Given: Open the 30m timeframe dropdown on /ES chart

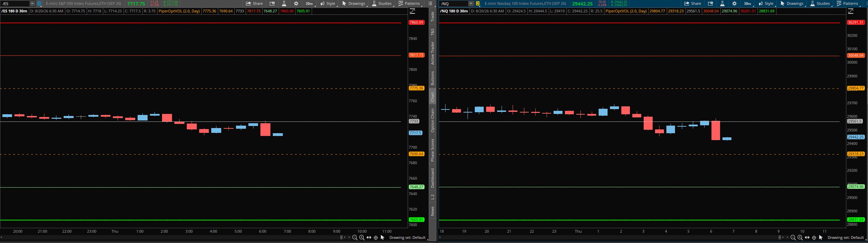Looking at the screenshot, I should (309, 3).
